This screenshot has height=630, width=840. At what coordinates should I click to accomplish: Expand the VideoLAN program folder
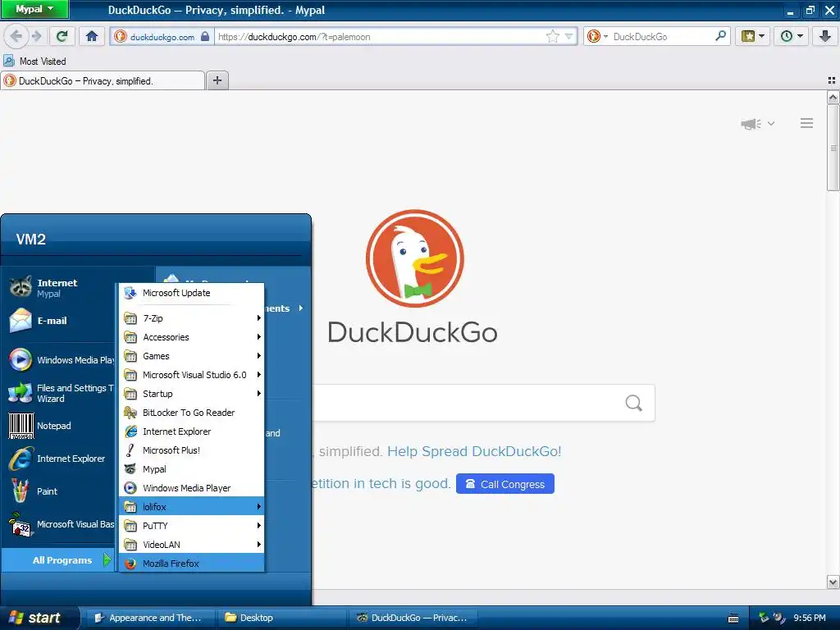point(192,545)
